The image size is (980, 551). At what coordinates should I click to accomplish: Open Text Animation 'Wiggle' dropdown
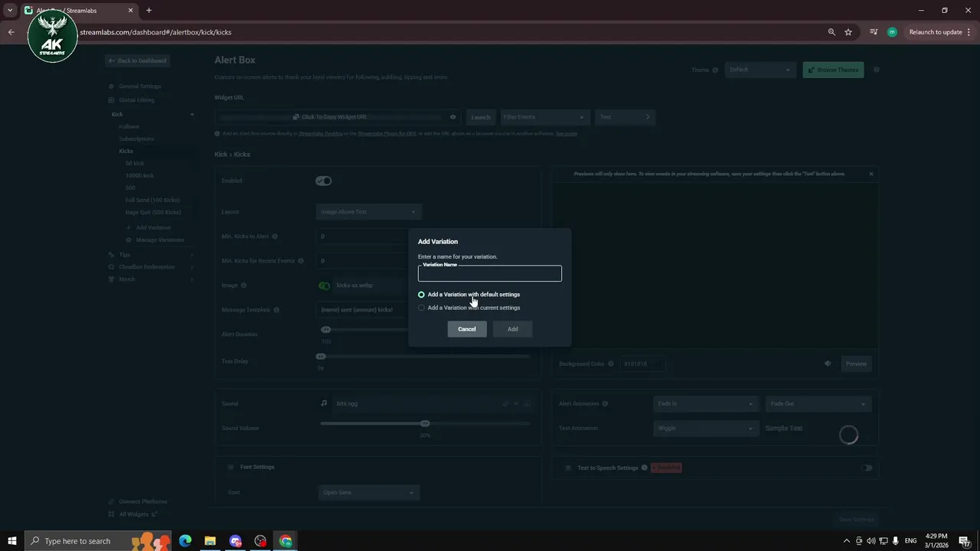(705, 429)
